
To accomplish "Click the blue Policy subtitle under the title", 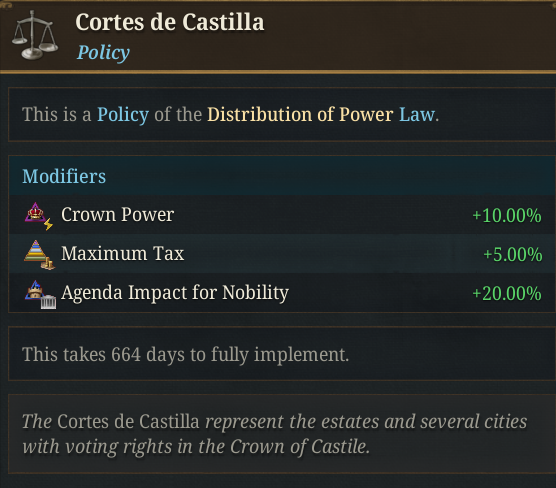I will point(103,52).
